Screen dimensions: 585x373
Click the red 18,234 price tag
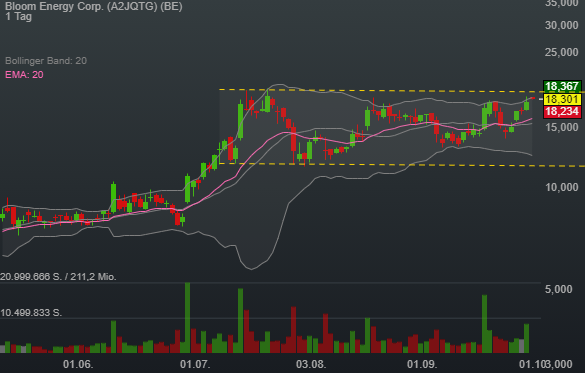[x=562, y=112]
